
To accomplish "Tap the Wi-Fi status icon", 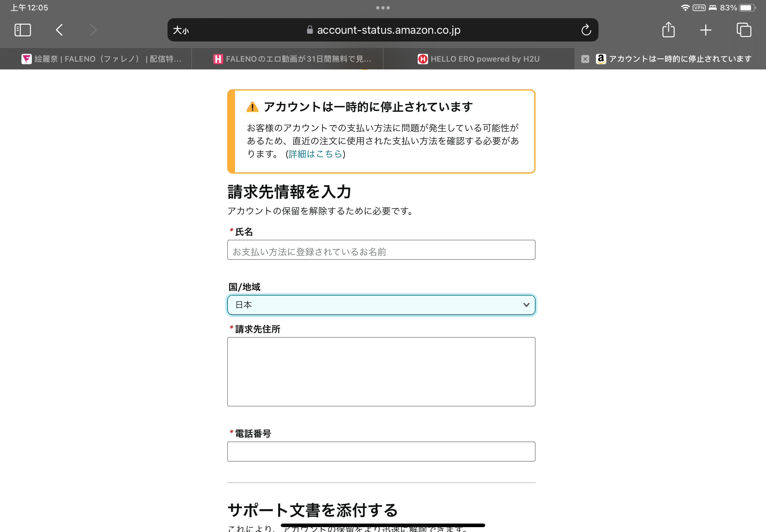I will (685, 8).
